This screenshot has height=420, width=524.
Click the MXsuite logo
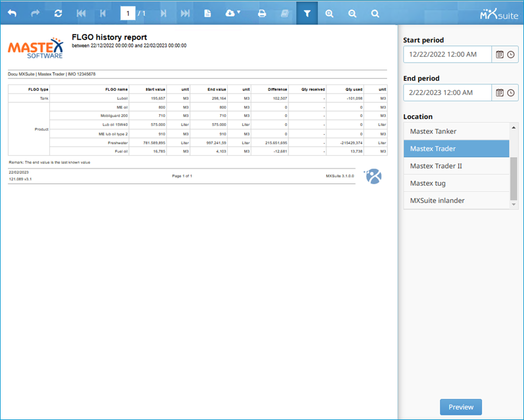coord(499,15)
